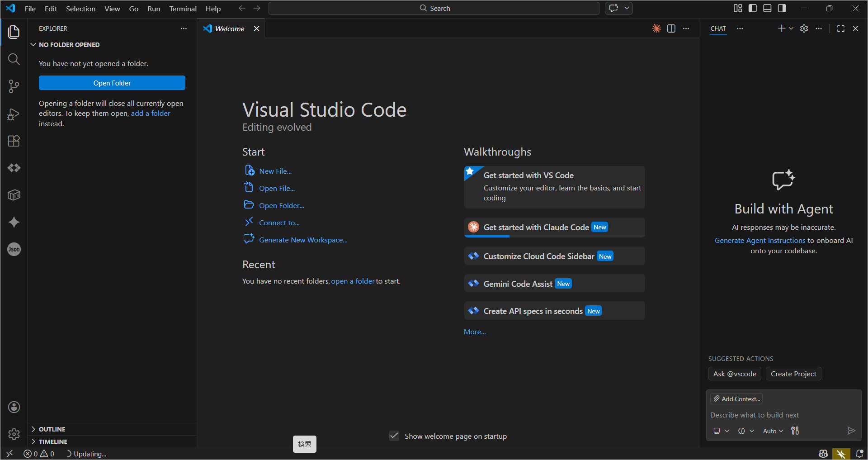The width and height of the screenshot is (868, 460).
Task: Collapse the NO FOLDER OPENED section
Action: click(33, 44)
